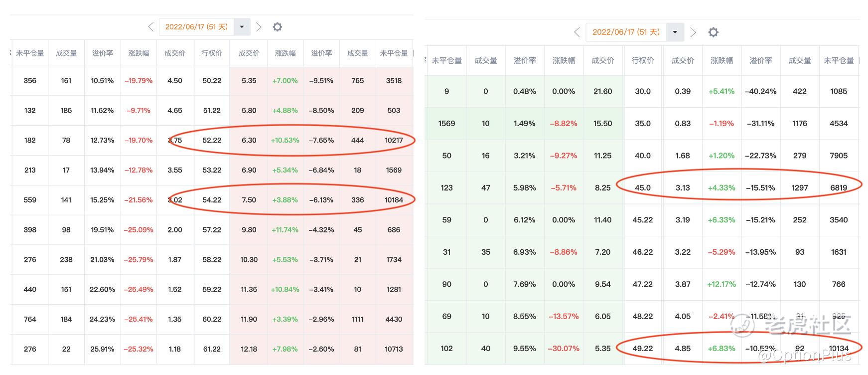The image size is (868, 375).
Task: Go to next expiration date in left panel
Action: [x=258, y=27]
